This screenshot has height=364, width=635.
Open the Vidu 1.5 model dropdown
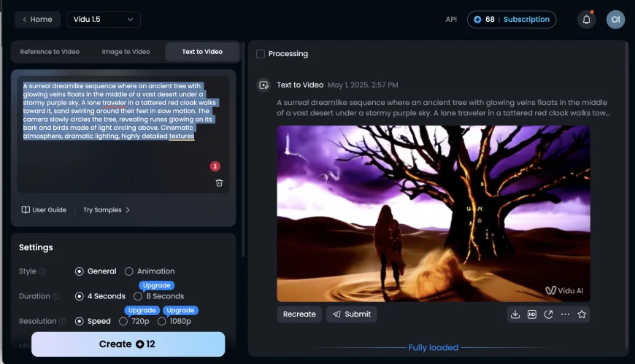[x=104, y=20]
